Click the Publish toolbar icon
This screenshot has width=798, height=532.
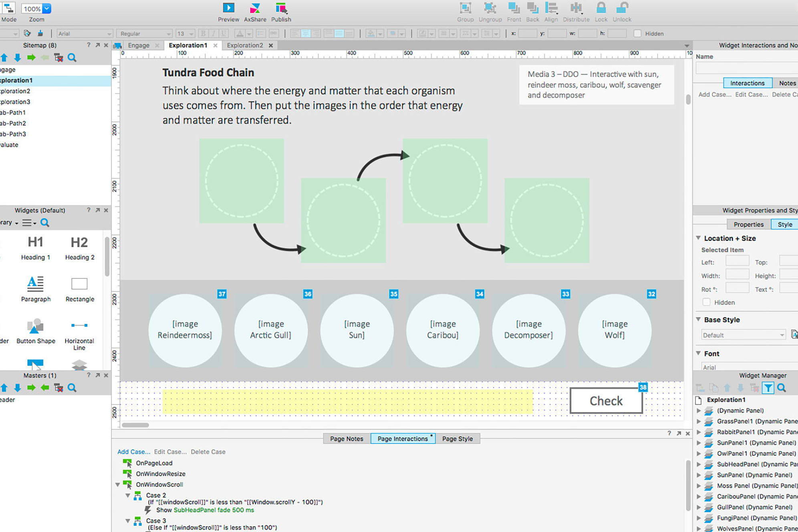pos(281,8)
